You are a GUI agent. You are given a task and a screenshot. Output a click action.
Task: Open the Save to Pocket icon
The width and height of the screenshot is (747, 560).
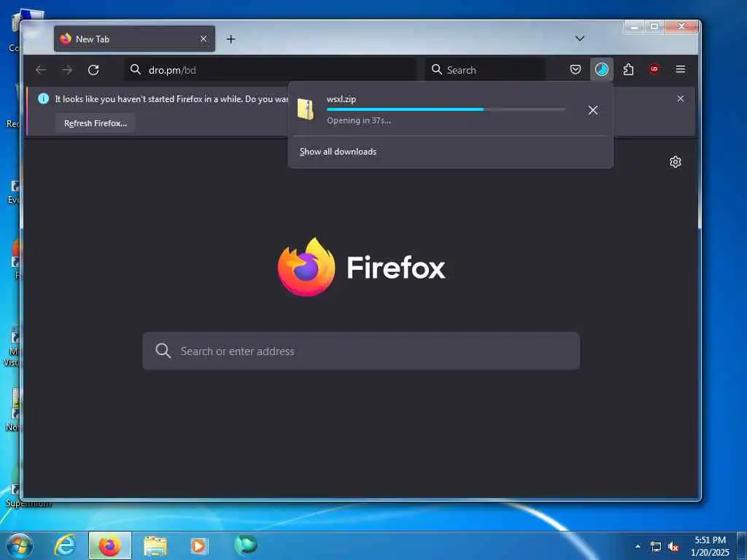coord(576,69)
